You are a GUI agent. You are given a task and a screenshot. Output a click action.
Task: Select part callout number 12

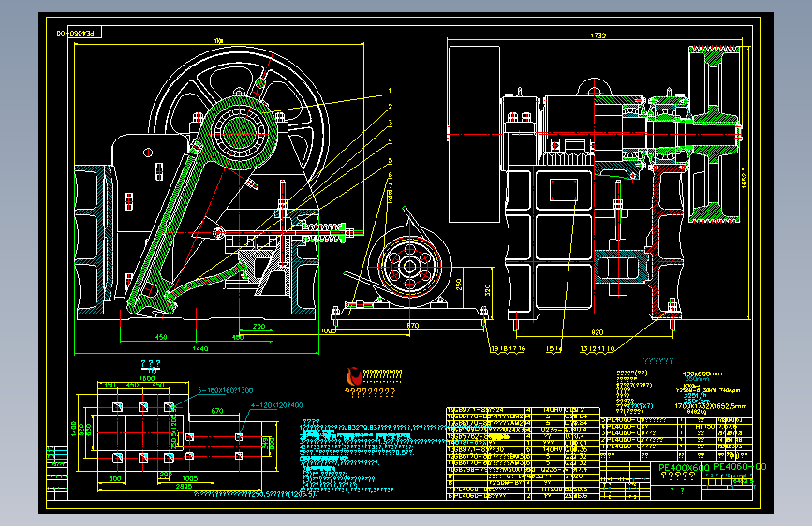click(593, 349)
